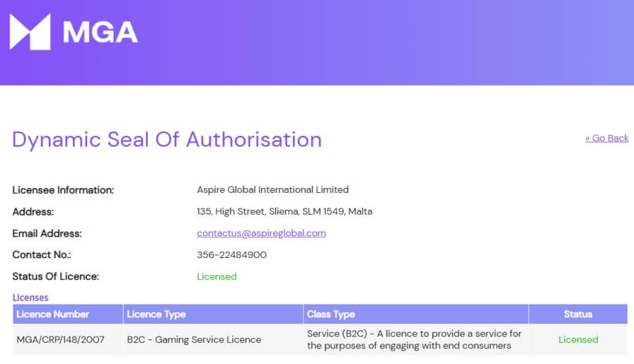Screen dimensions: 634x364
Task: Click the MGA wordmark text in header
Action: (100, 32)
